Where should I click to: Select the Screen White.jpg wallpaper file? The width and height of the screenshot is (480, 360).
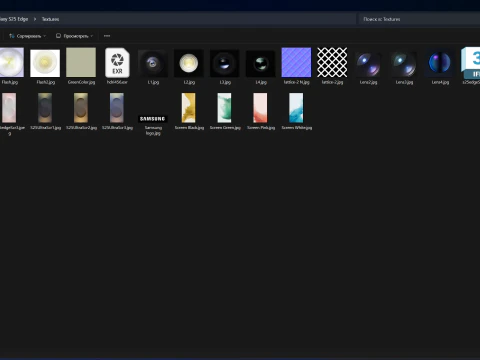click(x=297, y=111)
